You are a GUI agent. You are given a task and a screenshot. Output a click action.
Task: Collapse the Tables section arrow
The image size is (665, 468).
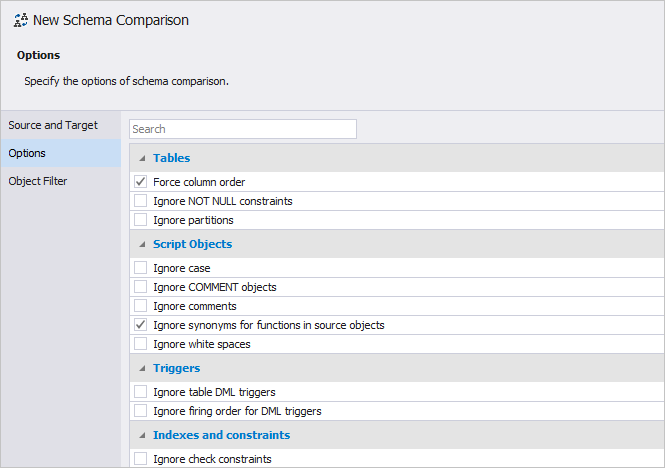(x=142, y=158)
